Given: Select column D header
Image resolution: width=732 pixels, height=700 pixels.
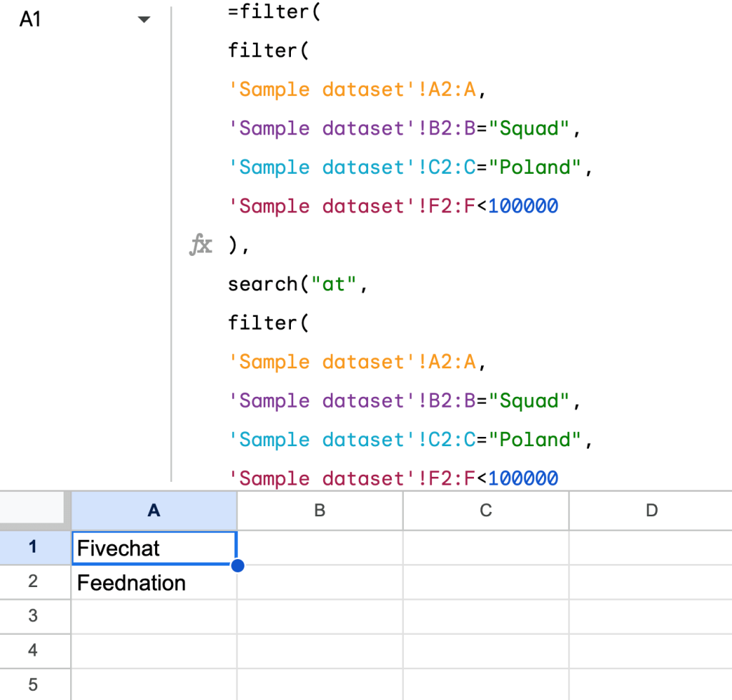Looking at the screenshot, I should 651,511.
